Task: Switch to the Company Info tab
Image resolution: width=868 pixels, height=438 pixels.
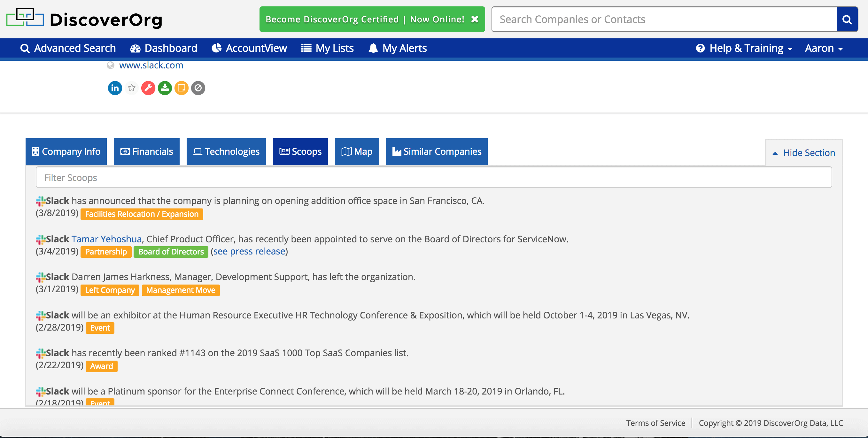Action: [66, 152]
